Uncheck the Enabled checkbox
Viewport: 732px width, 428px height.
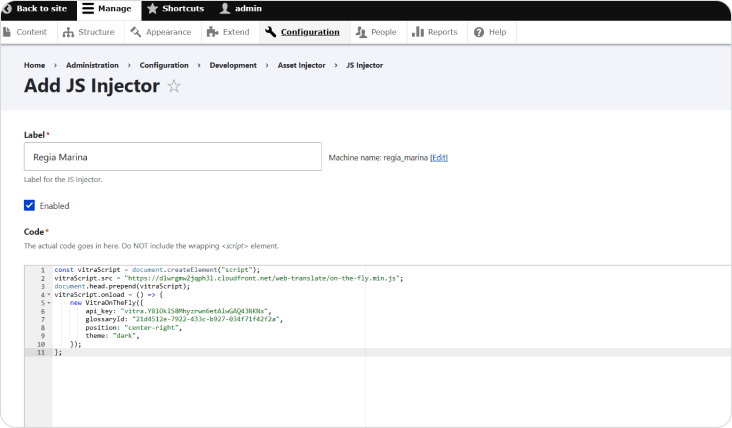point(29,205)
